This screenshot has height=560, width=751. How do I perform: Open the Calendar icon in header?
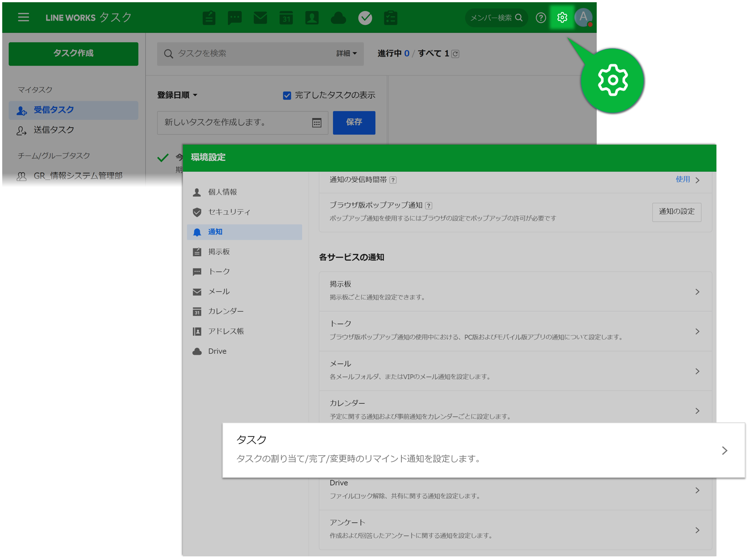[x=286, y=17]
